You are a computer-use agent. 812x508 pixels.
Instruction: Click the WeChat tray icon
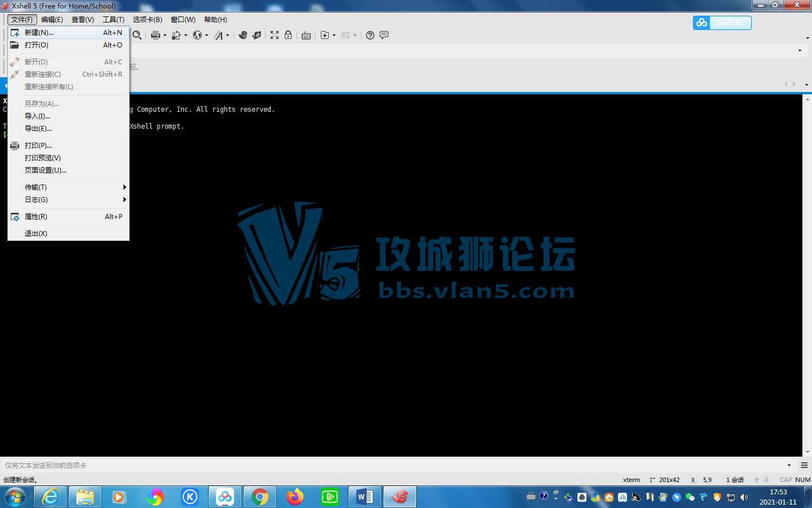(x=690, y=497)
